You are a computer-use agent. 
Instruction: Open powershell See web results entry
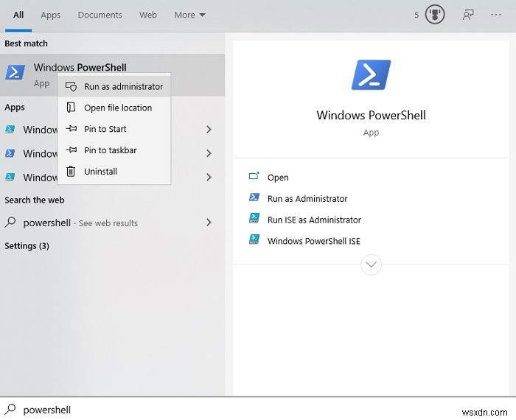tap(113, 223)
